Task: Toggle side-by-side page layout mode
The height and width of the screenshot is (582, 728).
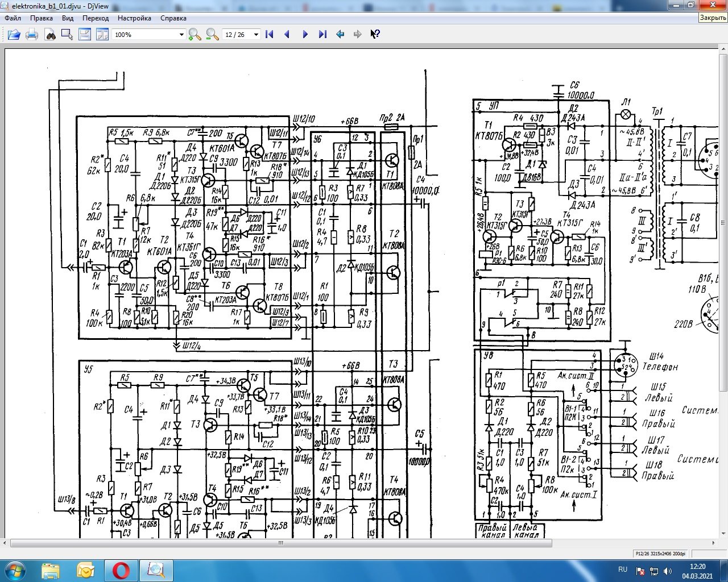Action: (102, 35)
